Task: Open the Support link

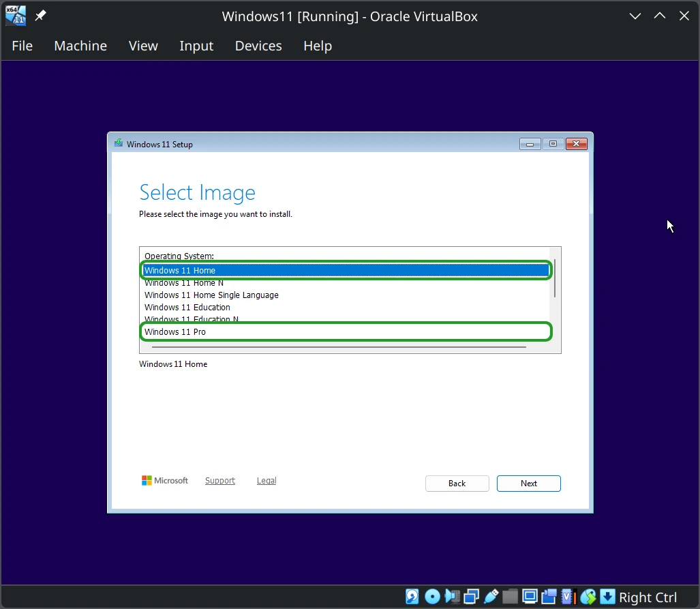Action: (x=220, y=480)
